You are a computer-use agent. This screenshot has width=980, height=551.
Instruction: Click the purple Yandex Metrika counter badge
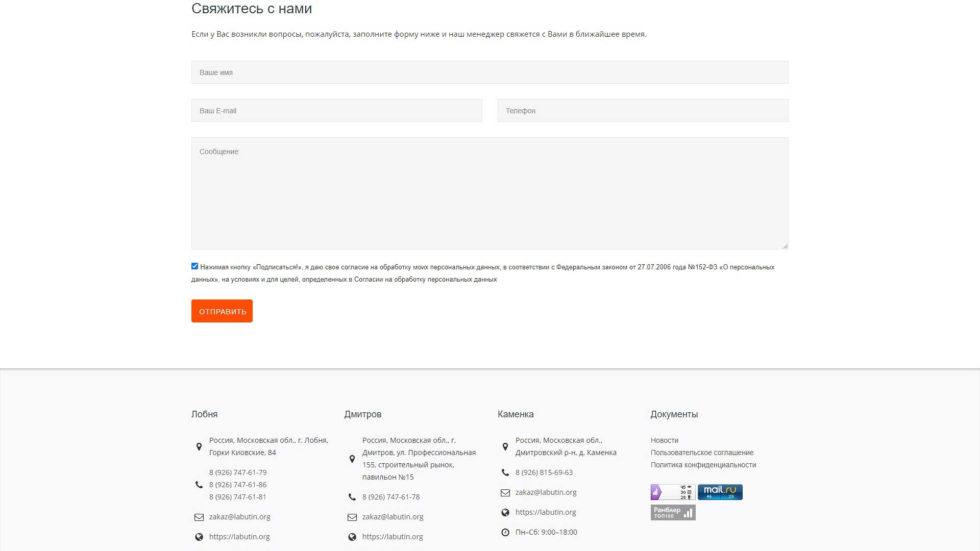tap(673, 492)
